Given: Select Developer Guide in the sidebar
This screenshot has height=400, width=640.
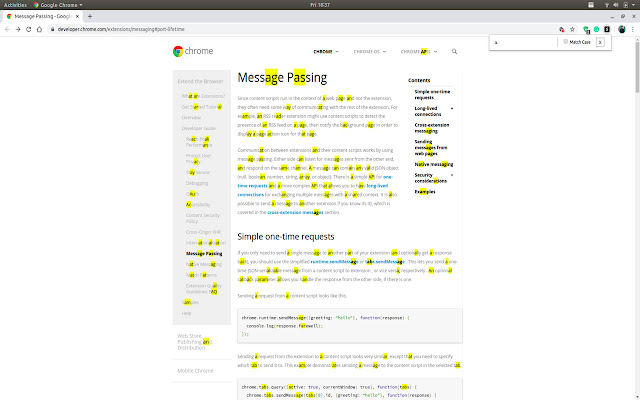Looking at the screenshot, I should click(198, 128).
